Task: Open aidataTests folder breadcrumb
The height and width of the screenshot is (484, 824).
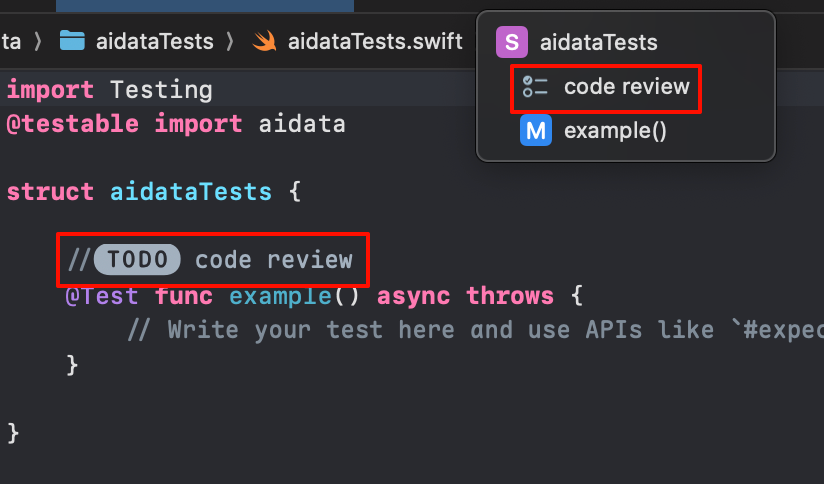Action: pos(154,41)
